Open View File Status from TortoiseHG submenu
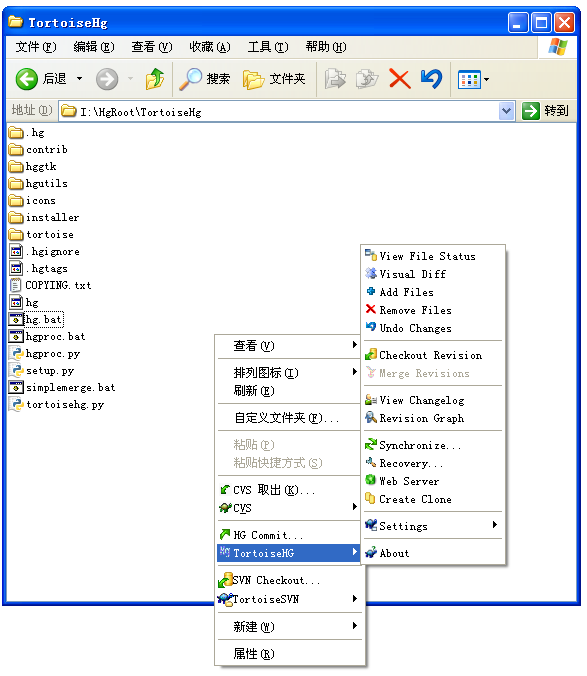This screenshot has width=587, height=676. 433,256
